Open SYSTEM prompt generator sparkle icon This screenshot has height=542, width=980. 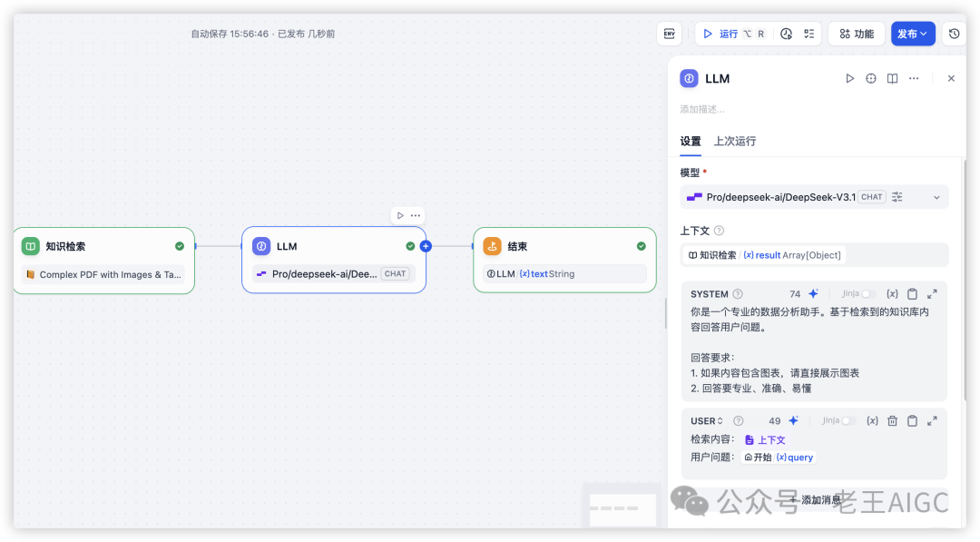click(813, 294)
